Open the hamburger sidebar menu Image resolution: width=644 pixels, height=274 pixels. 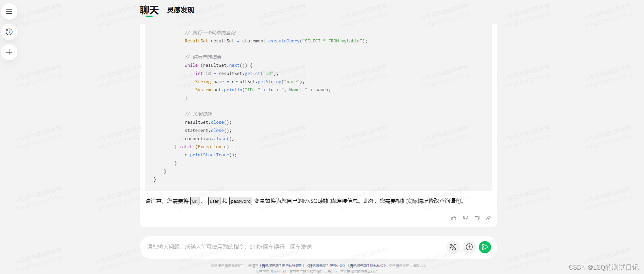click(9, 12)
